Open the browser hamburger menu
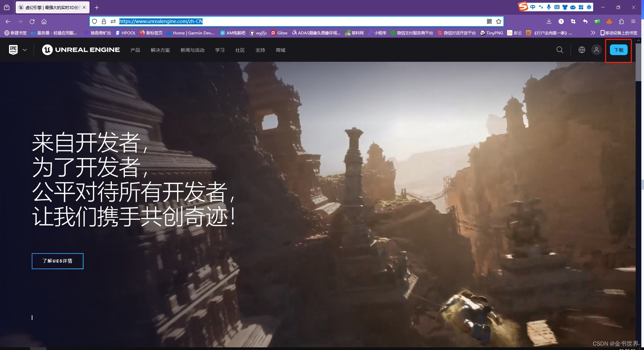The width and height of the screenshot is (644, 350). (x=634, y=21)
